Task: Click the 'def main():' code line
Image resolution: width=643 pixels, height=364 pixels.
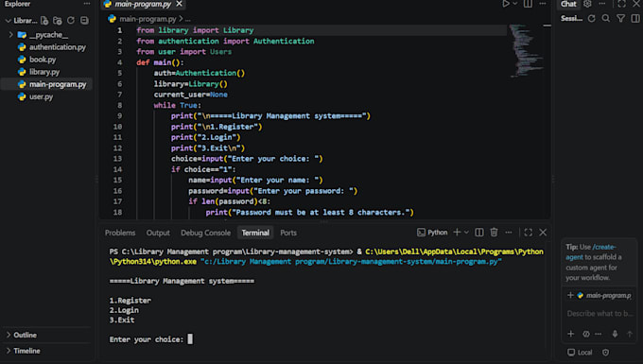Action: click(x=161, y=62)
